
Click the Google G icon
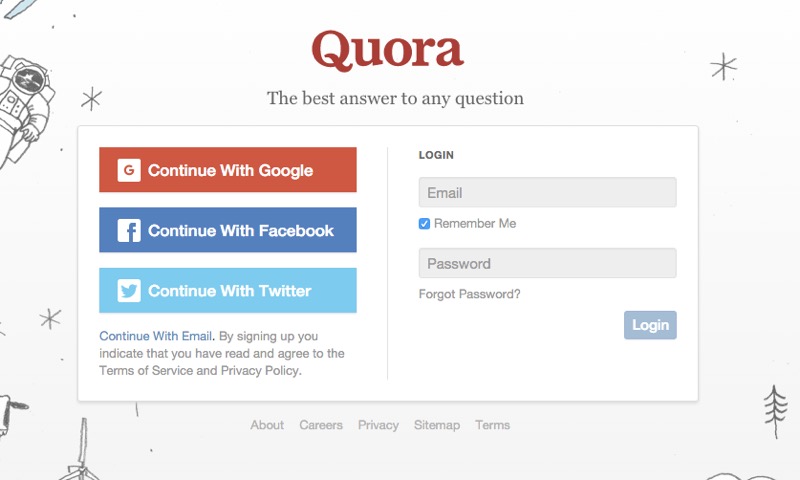click(x=129, y=170)
